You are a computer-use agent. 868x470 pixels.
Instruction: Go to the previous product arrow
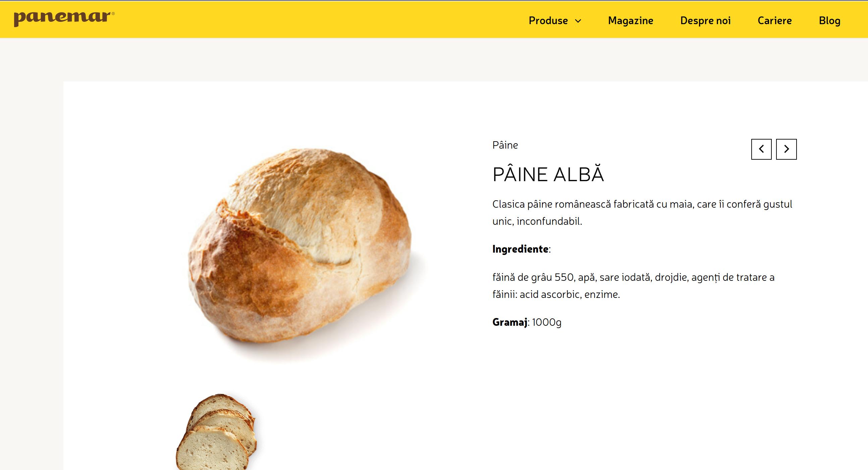pos(761,149)
